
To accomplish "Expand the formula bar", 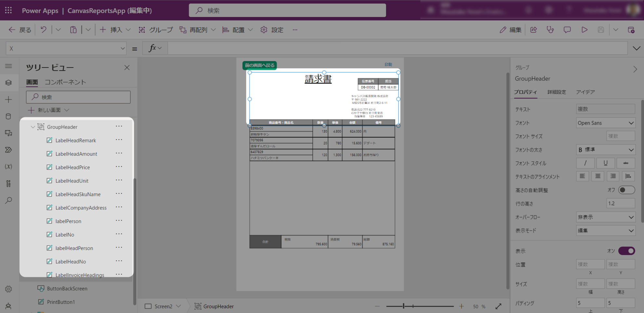I will (636, 48).
